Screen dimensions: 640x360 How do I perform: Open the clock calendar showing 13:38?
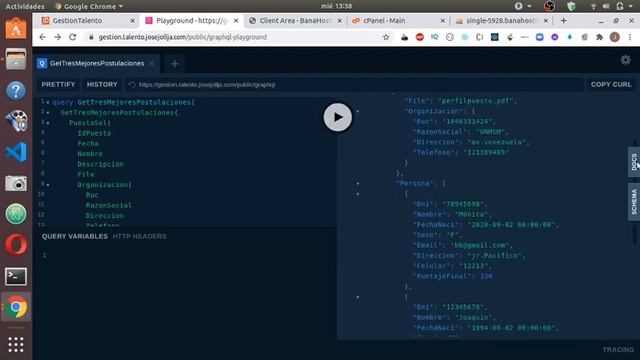point(336,6)
